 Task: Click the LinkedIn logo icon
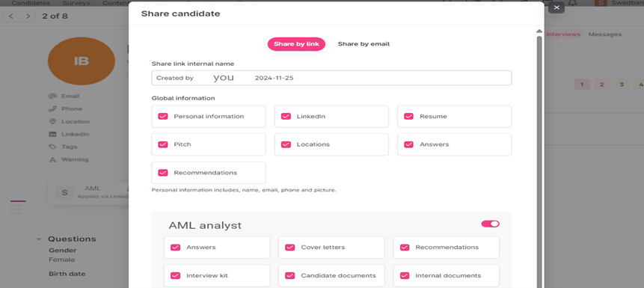[x=52, y=135]
